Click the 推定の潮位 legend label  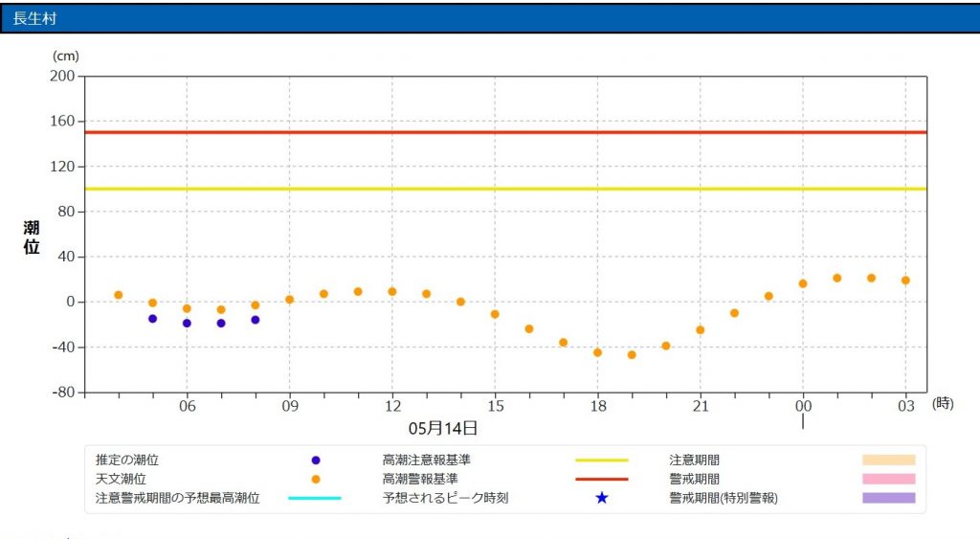click(x=127, y=460)
